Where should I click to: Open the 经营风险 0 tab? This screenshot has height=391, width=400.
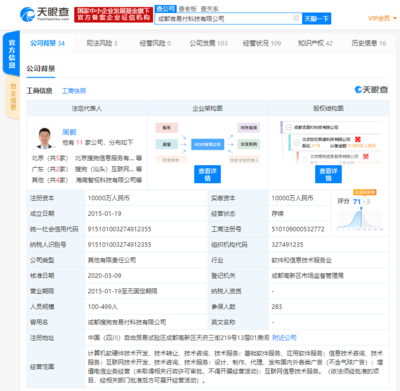coord(155,43)
